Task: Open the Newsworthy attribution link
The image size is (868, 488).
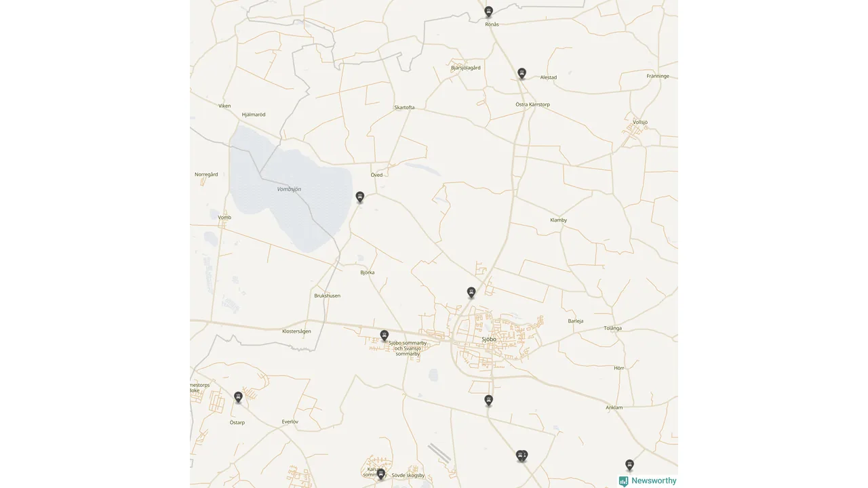Action: click(x=648, y=481)
